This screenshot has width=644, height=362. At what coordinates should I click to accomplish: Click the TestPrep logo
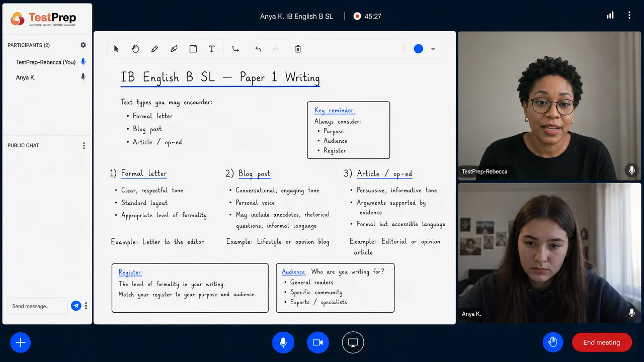[x=44, y=19]
